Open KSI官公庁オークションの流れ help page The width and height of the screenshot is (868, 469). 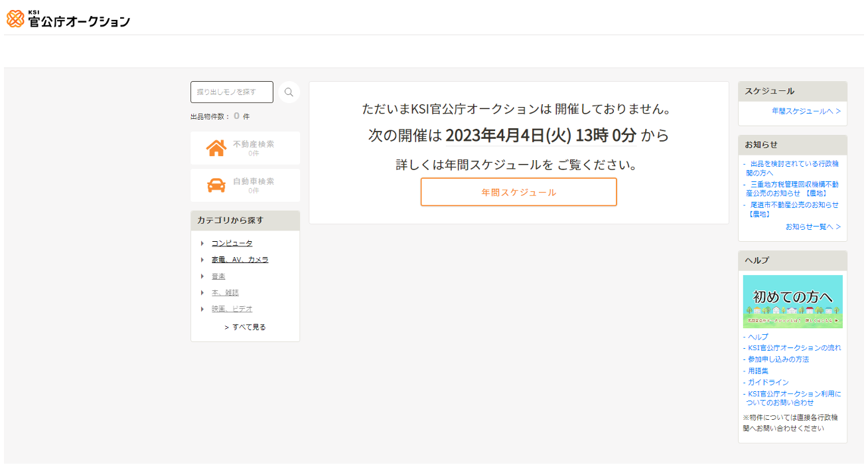pyautogui.click(x=794, y=347)
